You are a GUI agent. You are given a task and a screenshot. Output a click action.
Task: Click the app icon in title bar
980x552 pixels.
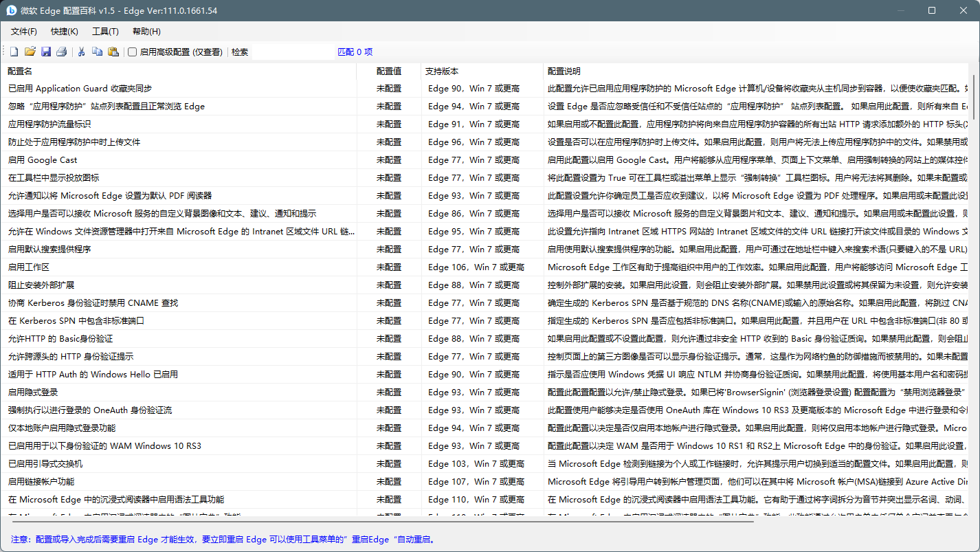[x=12, y=10]
